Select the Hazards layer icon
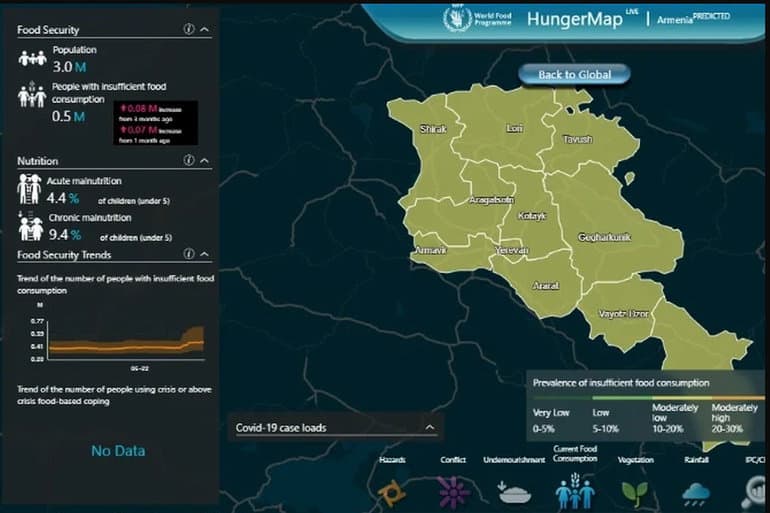Screen dimensions: 770x513 coord(392,493)
